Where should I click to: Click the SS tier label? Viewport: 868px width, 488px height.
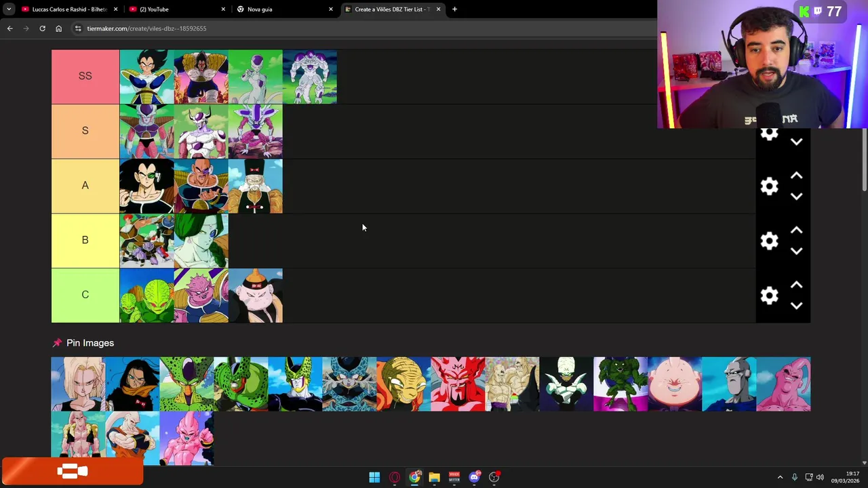pyautogui.click(x=85, y=77)
